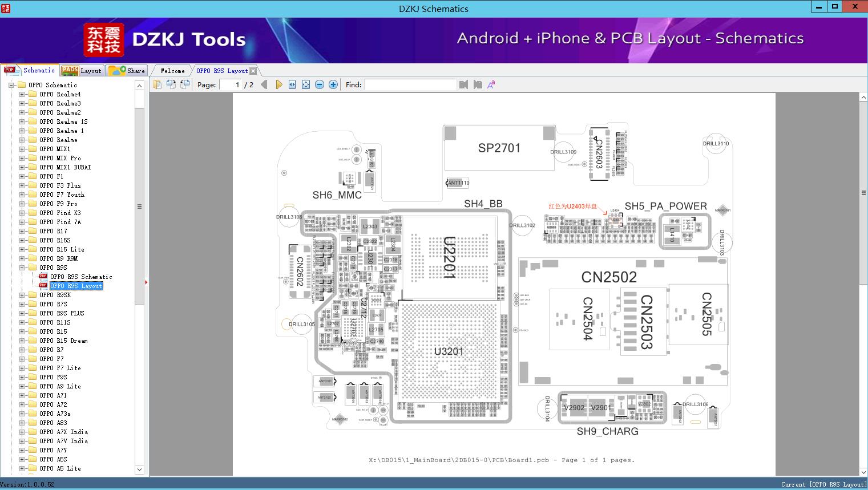This screenshot has height=490, width=868.
Task: Open the Share tab
Action: coord(127,70)
